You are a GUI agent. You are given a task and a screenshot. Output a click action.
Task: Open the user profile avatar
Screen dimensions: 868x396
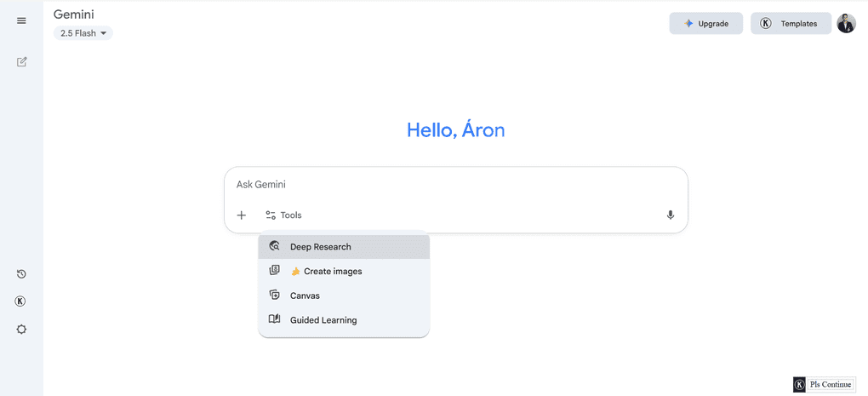pos(846,24)
